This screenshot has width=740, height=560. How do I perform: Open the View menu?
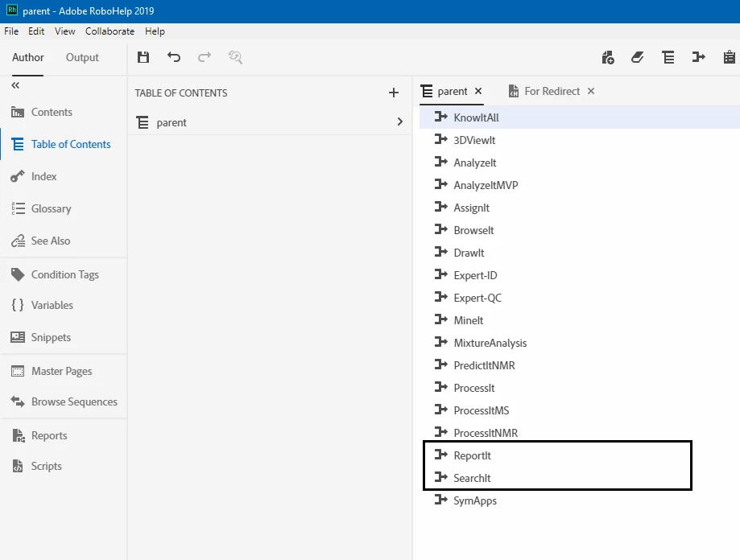(x=64, y=31)
